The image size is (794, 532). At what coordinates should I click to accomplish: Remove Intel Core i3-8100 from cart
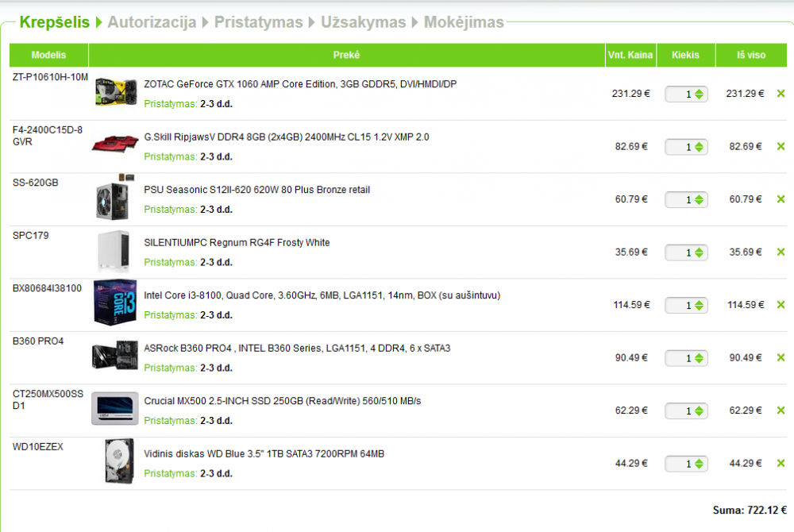[x=781, y=305]
